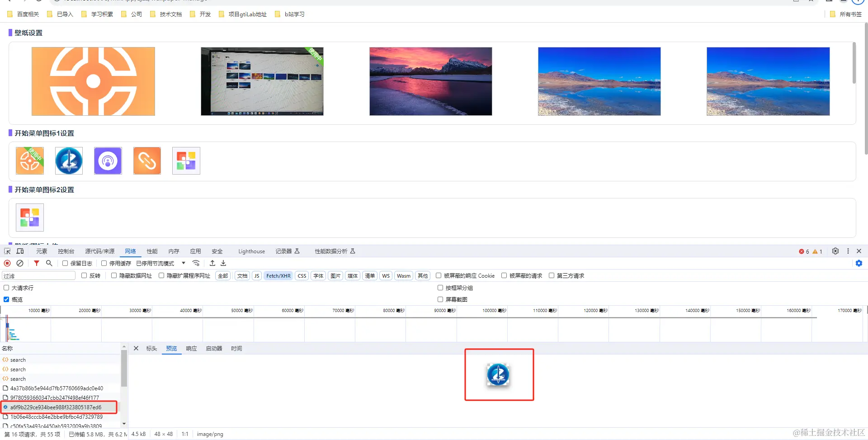Filter requests by JS type

pyautogui.click(x=257, y=276)
